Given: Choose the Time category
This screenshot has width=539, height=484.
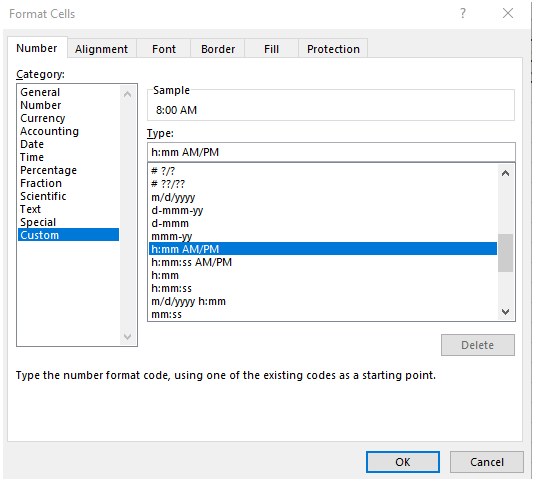Looking at the screenshot, I should pyautogui.click(x=32, y=157).
